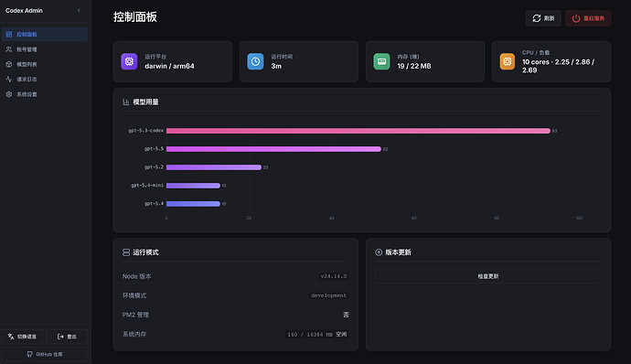Screen dimensions: 631x364
Task: Click the green 内存 memory icon
Action: (x=381, y=61)
